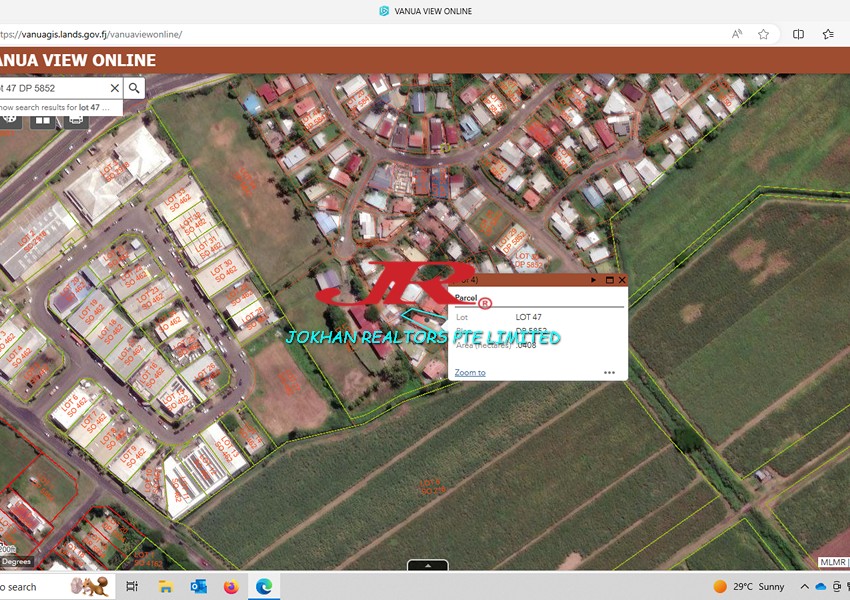Toggle browser read aloud icon

coord(737,34)
